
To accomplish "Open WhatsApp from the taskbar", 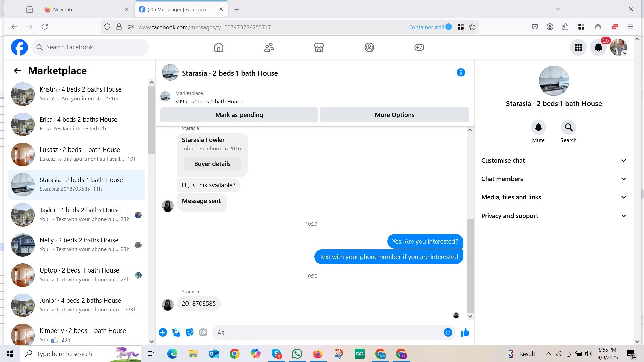I will [297, 354].
